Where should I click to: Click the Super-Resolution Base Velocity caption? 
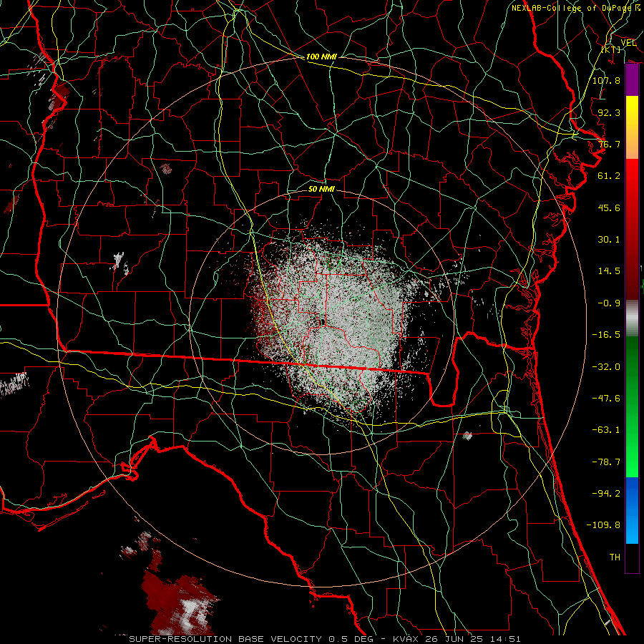(x=325, y=639)
